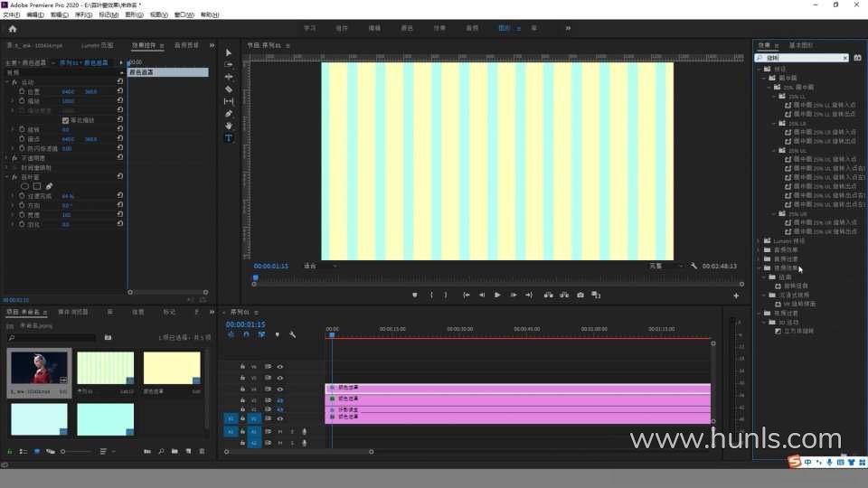Image resolution: width=868 pixels, height=488 pixels.
Task: Expand the Lumetri presets folder
Action: point(759,241)
